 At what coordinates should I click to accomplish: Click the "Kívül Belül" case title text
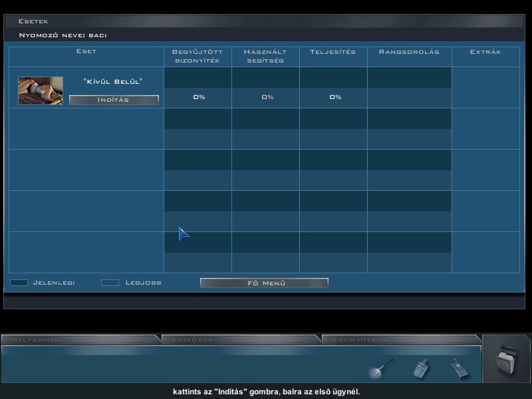113,81
